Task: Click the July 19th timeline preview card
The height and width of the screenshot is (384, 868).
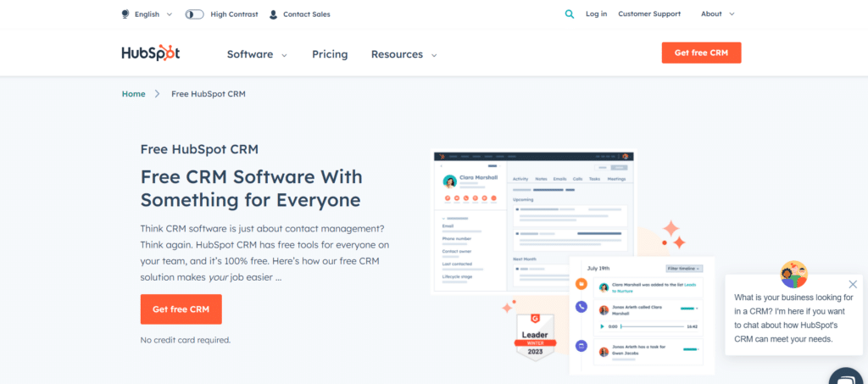Action: coord(642,315)
